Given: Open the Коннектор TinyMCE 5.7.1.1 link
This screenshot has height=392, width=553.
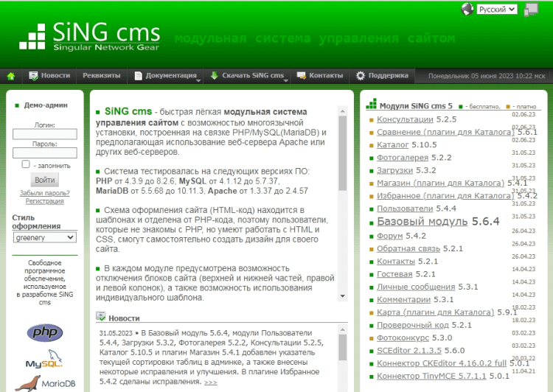Looking at the screenshot, I should pos(431,376).
